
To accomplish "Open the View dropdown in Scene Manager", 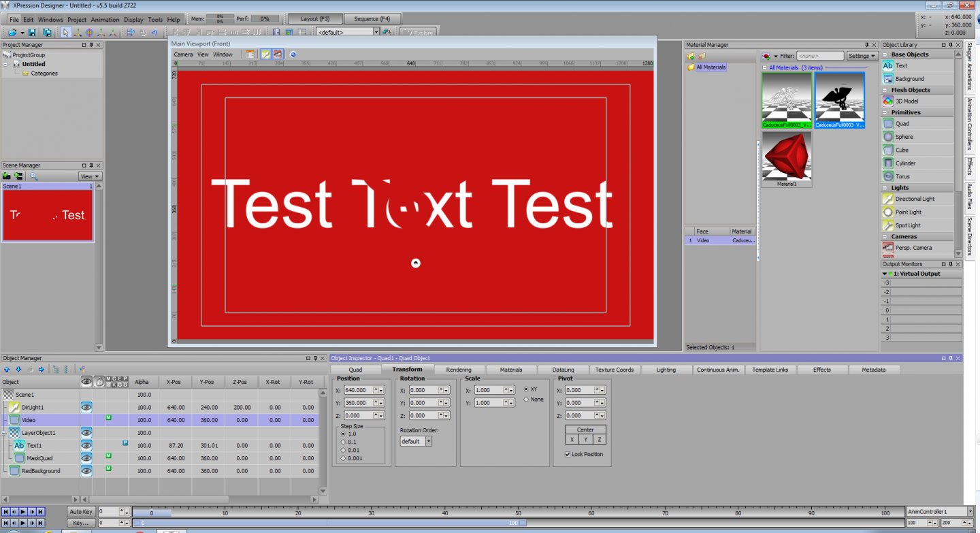I will pos(90,176).
